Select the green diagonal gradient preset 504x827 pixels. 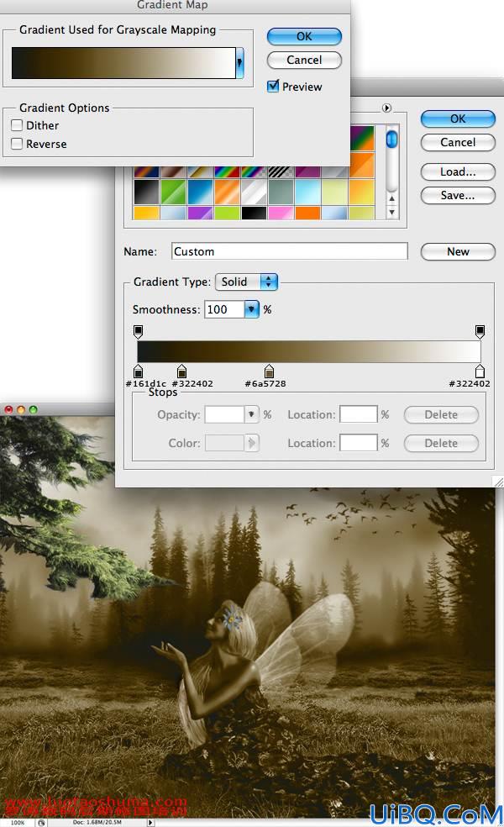point(173,192)
